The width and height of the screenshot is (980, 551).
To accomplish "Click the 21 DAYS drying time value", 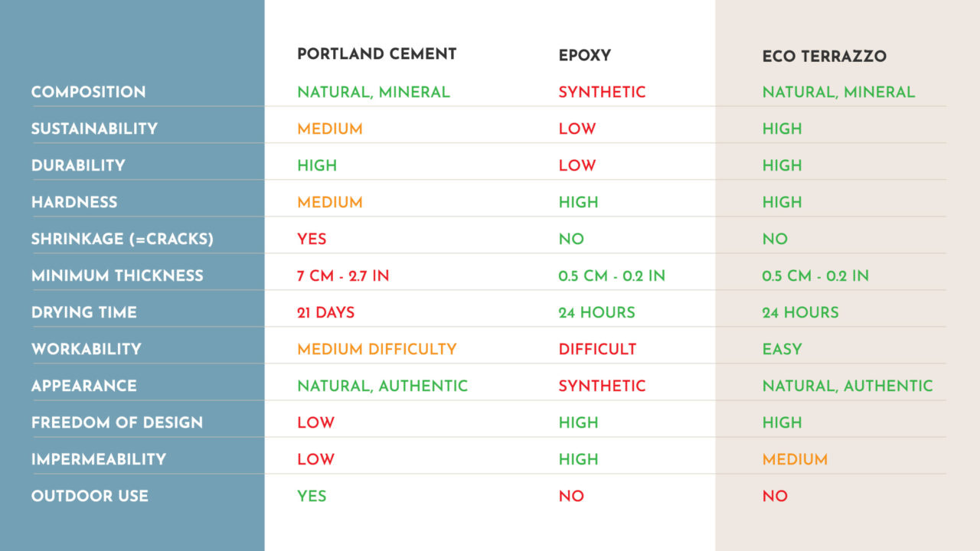I will point(325,312).
